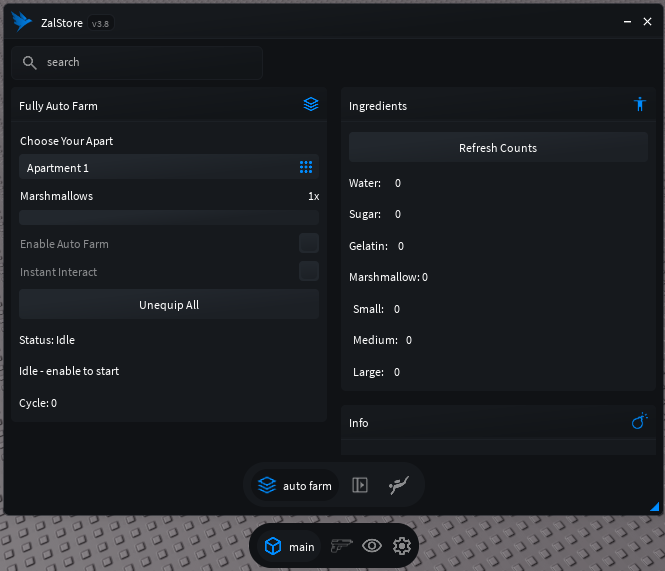This screenshot has width=665, height=571.
Task: Open the settings gear in bottom bar
Action: (402, 546)
